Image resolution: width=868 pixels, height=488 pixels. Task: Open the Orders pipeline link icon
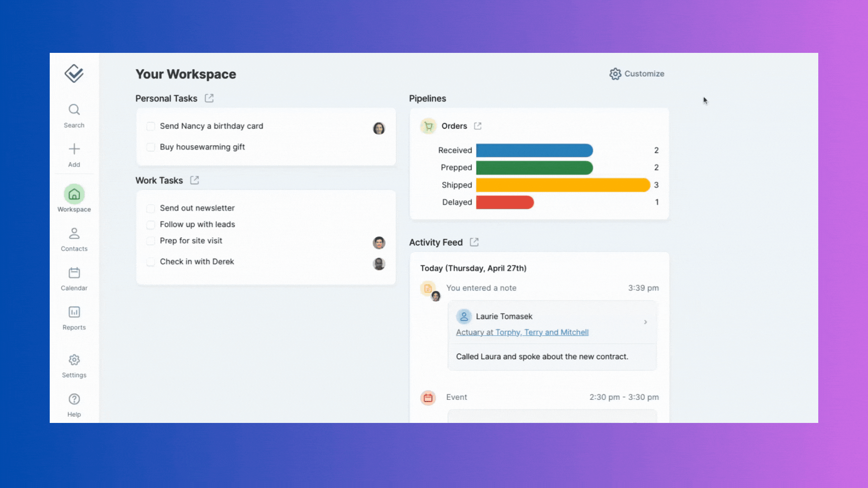coord(477,126)
